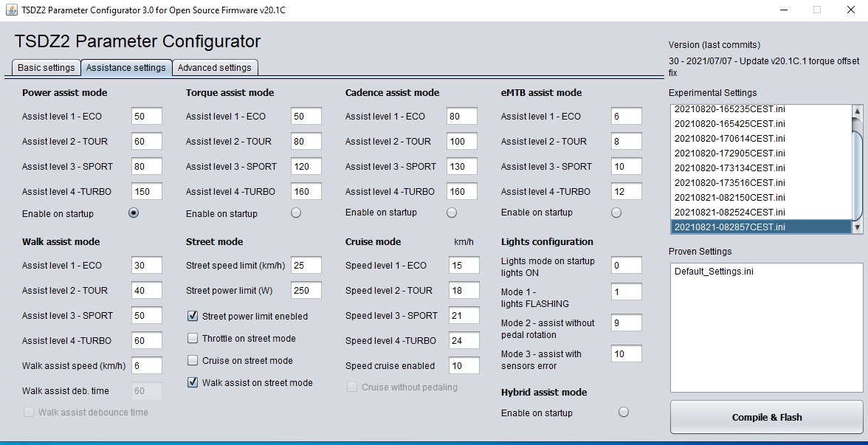Viewport: 868px width, 445px height.
Task: Click Torque assist level 3 SPORT field
Action: [306, 166]
